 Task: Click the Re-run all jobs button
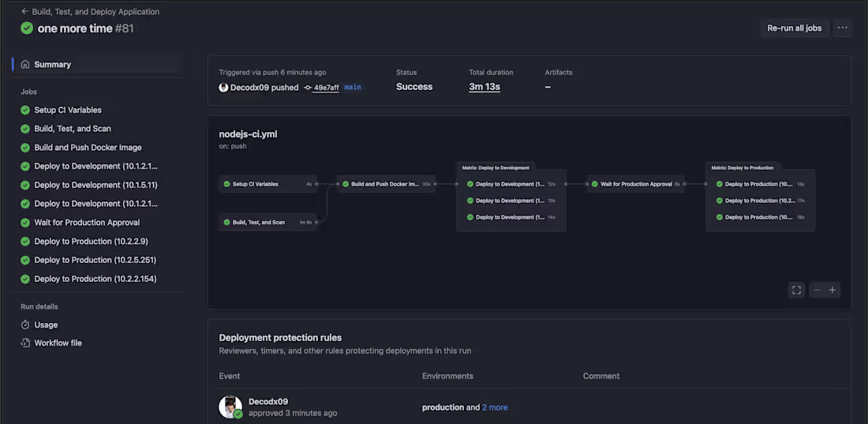click(x=795, y=28)
